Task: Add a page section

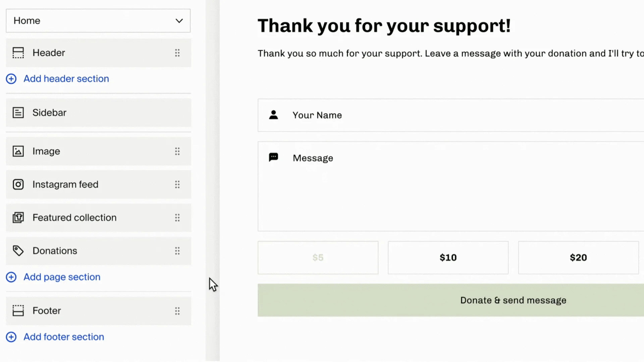Action: [62, 277]
